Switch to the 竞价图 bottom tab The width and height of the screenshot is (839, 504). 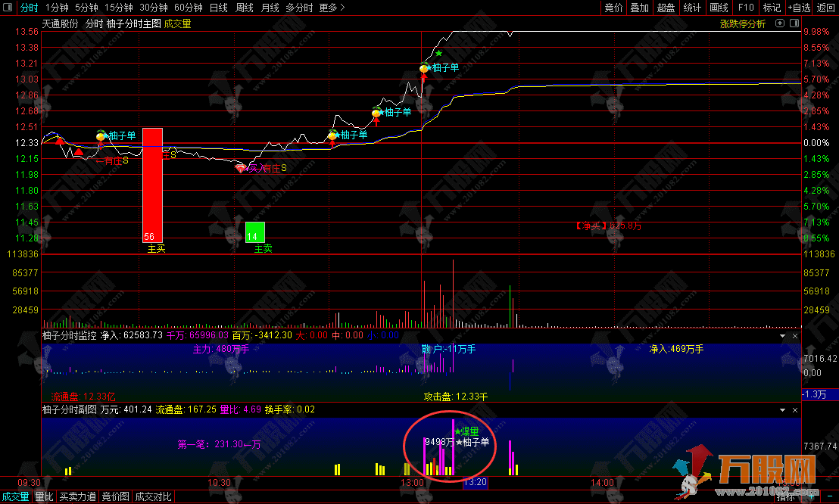[116, 497]
